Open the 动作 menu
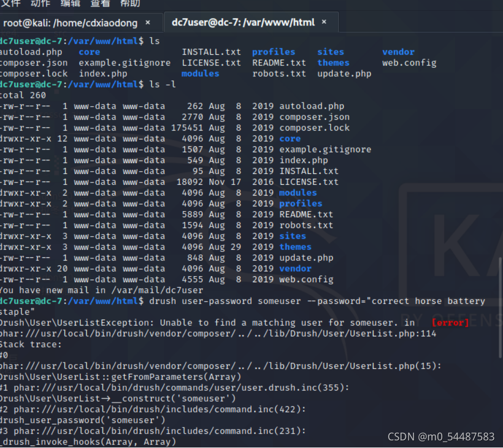Viewport: 503px width, 448px height. click(41, 3)
